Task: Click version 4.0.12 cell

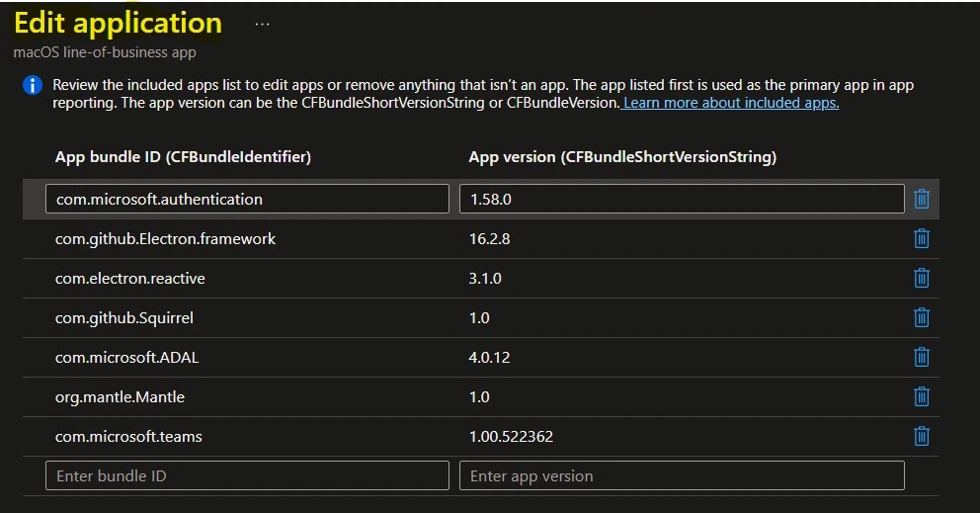Action: click(489, 357)
